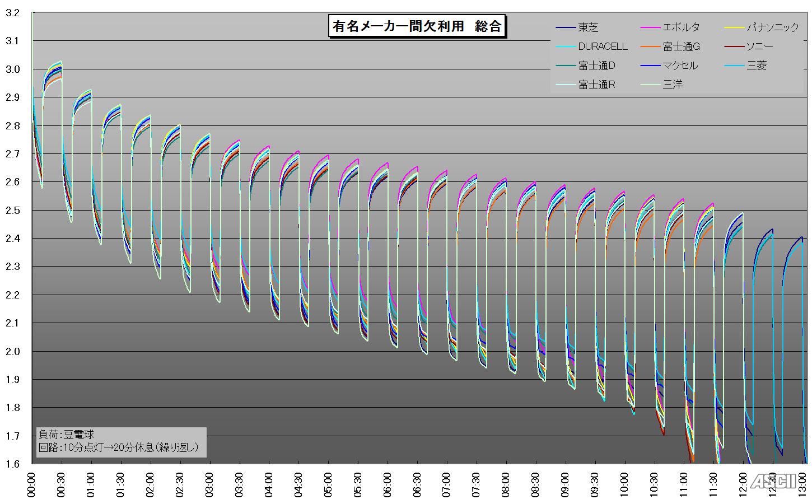Select the 1.9 voltage axis label
812x504 pixels.
click(12, 380)
